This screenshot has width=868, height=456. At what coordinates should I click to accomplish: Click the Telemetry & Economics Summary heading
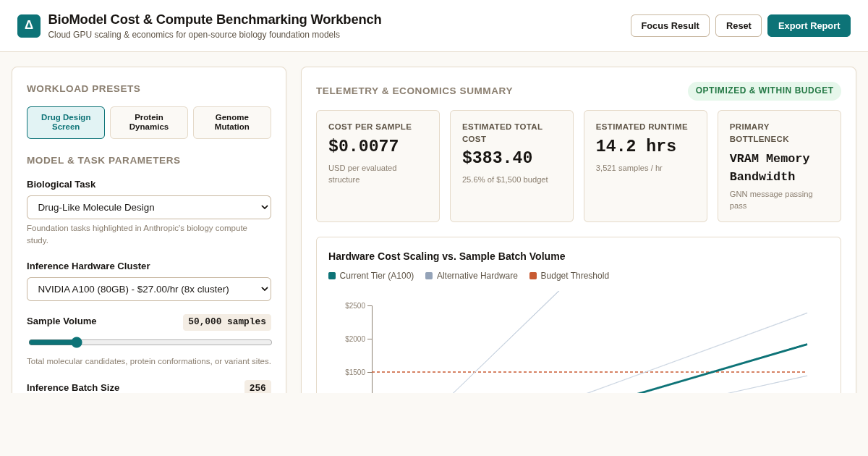tap(414, 90)
